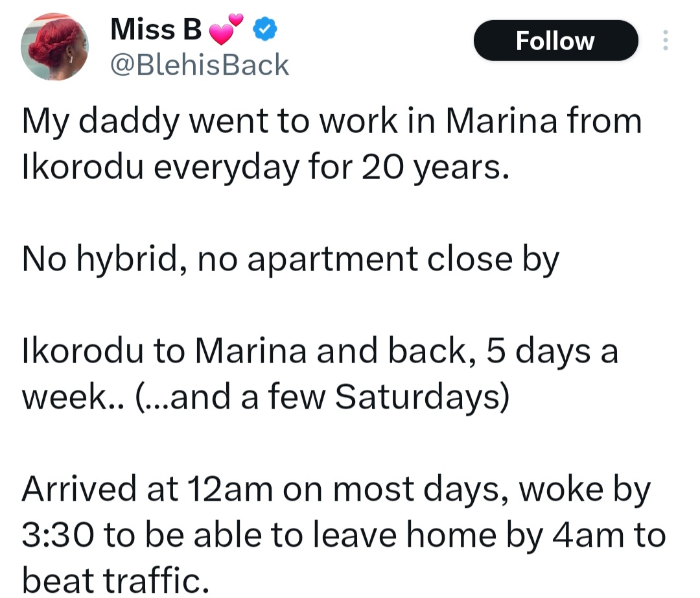The height and width of the screenshot is (598, 700).
Task: Open the three-dot more options menu
Action: (664, 41)
